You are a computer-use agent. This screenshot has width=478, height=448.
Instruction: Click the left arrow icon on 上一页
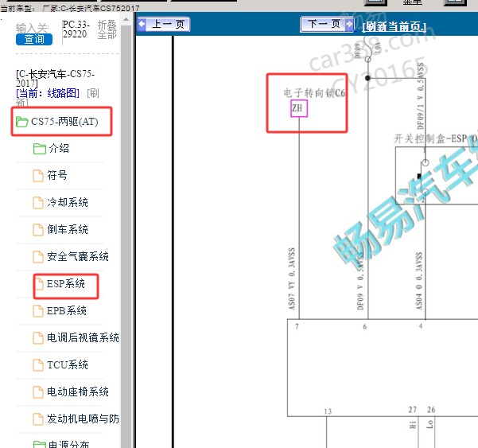(142, 24)
